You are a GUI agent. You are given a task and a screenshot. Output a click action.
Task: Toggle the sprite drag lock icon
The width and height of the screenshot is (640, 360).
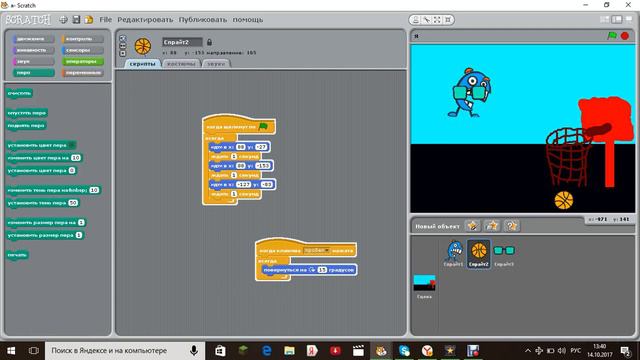point(209,42)
